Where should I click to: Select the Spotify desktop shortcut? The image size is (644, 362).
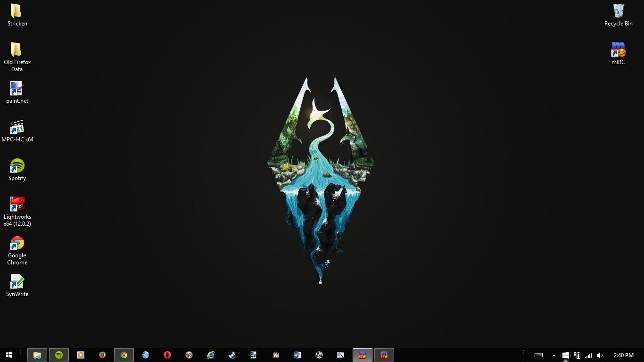[x=17, y=170]
